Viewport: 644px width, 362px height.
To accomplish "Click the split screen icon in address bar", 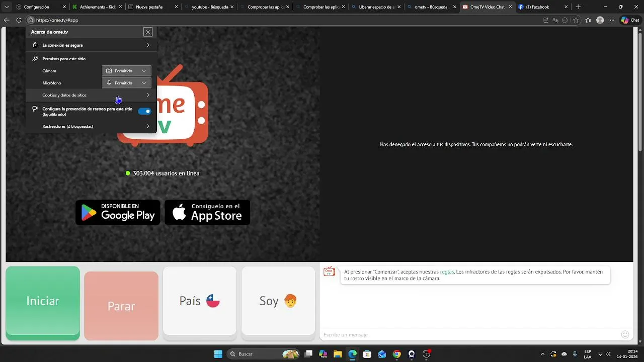I will click(546, 20).
